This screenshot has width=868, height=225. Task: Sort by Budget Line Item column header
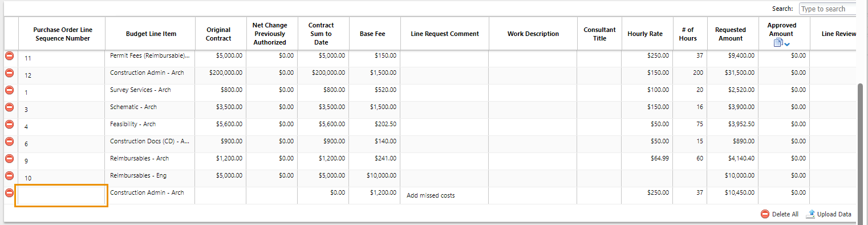coord(151,34)
